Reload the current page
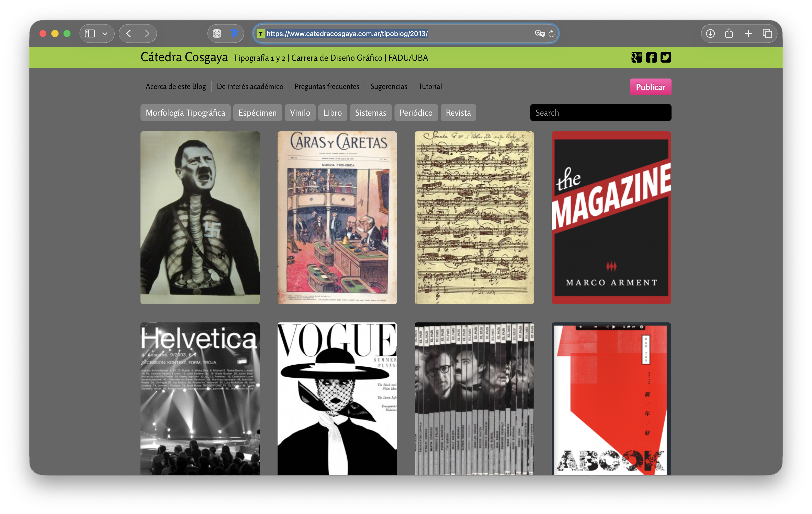 point(552,34)
